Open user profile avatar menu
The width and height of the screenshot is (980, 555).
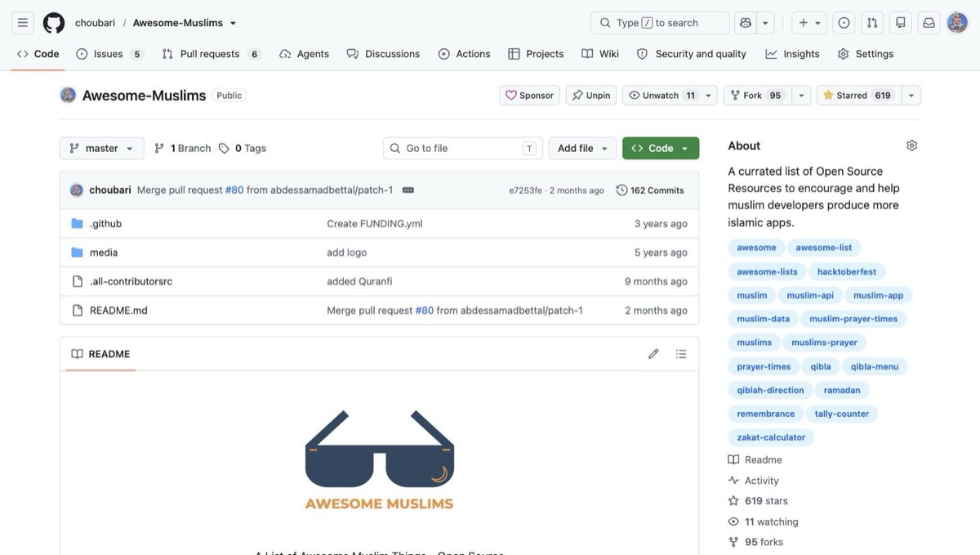coord(957,23)
